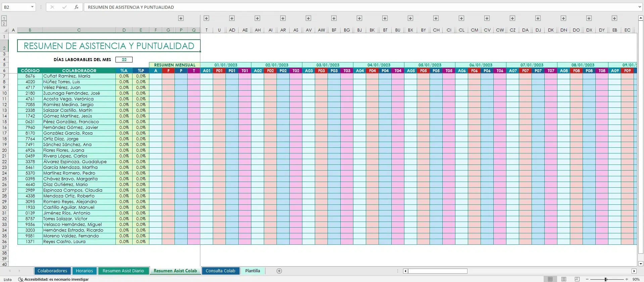This screenshot has width=644, height=282.
Task: Click the zoom slider handle
Action: [x=606, y=279]
